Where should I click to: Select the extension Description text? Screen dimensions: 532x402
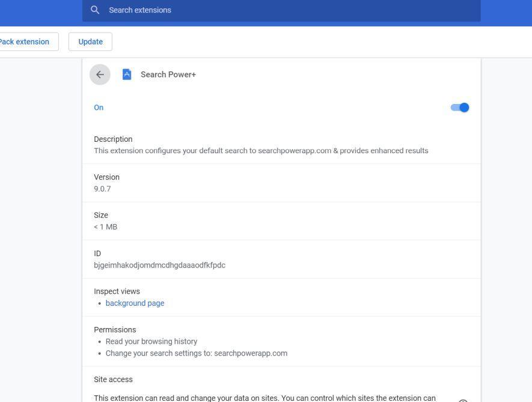[261, 150]
